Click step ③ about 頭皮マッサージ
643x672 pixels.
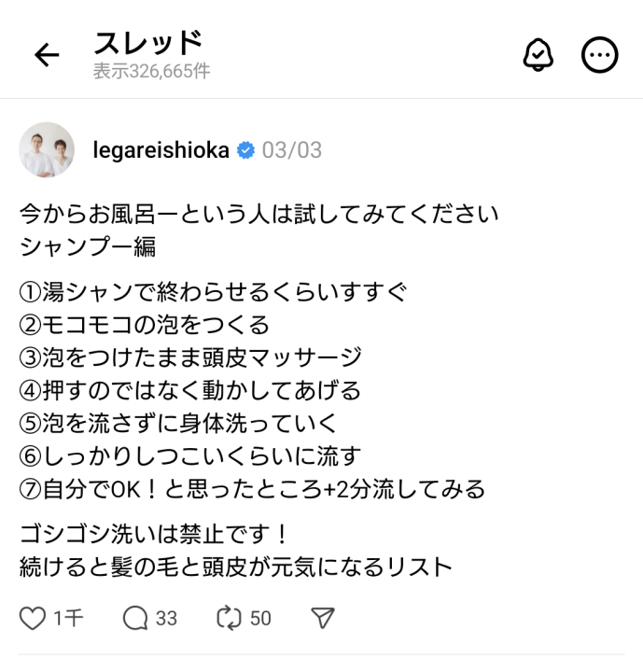pos(190,357)
